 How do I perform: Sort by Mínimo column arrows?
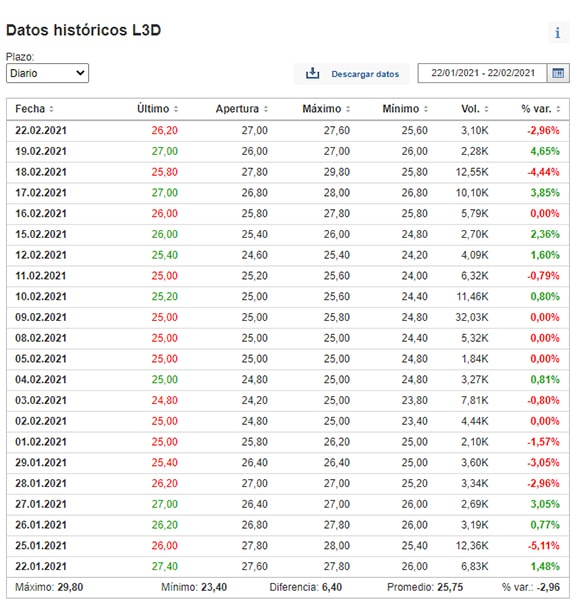[x=426, y=109]
